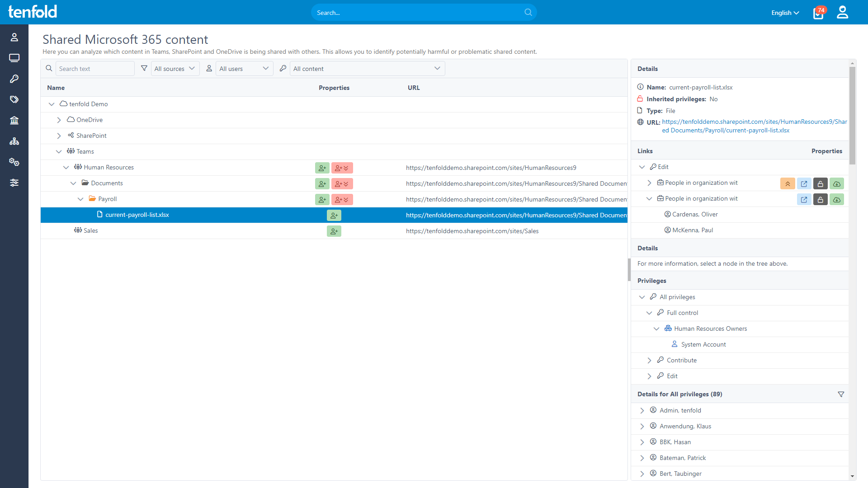Open the All sources dropdown

coord(175,68)
